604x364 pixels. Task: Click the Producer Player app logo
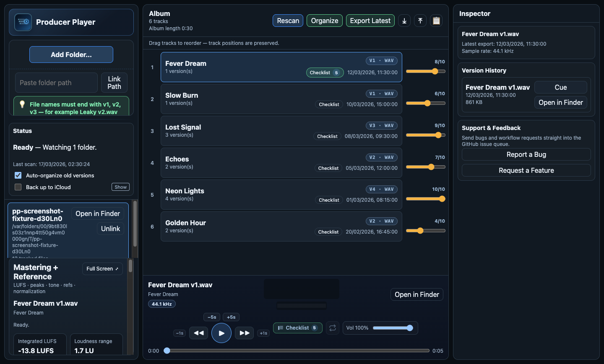click(23, 22)
